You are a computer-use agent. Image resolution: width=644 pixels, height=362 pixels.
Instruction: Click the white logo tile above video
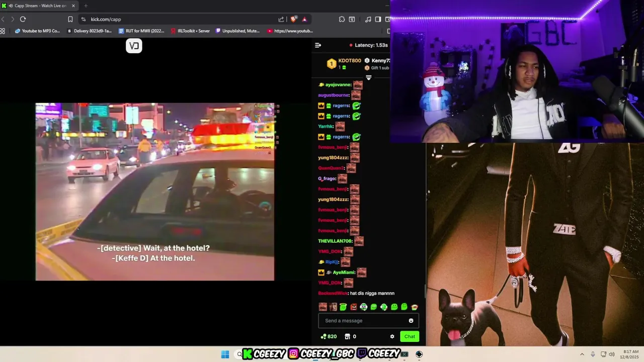134,46
